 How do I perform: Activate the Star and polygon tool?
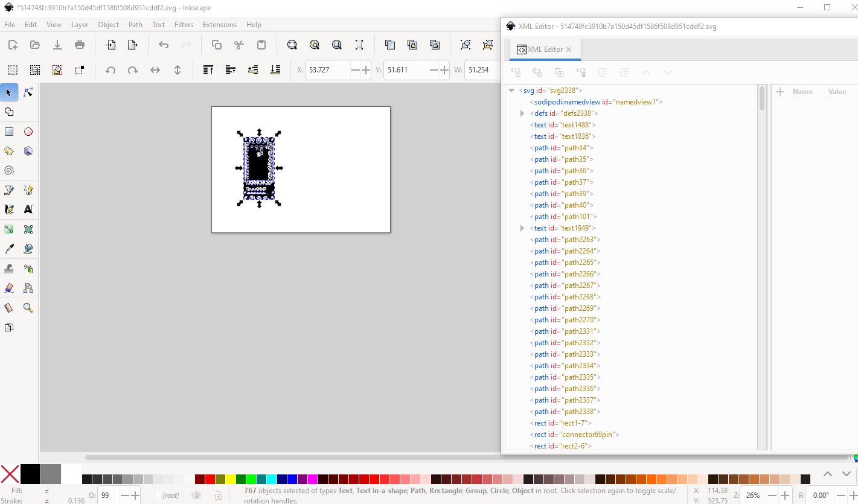point(9,151)
